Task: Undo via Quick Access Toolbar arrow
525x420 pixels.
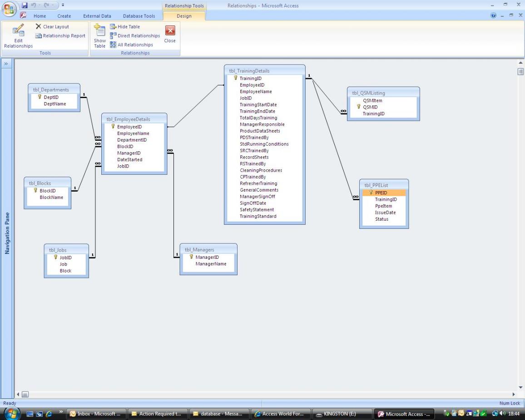Action: (34, 5)
